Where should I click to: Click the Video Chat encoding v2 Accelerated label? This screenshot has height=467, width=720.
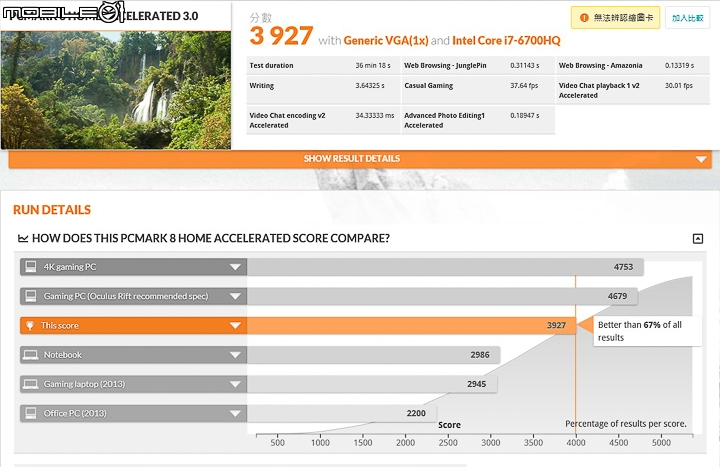pos(287,120)
